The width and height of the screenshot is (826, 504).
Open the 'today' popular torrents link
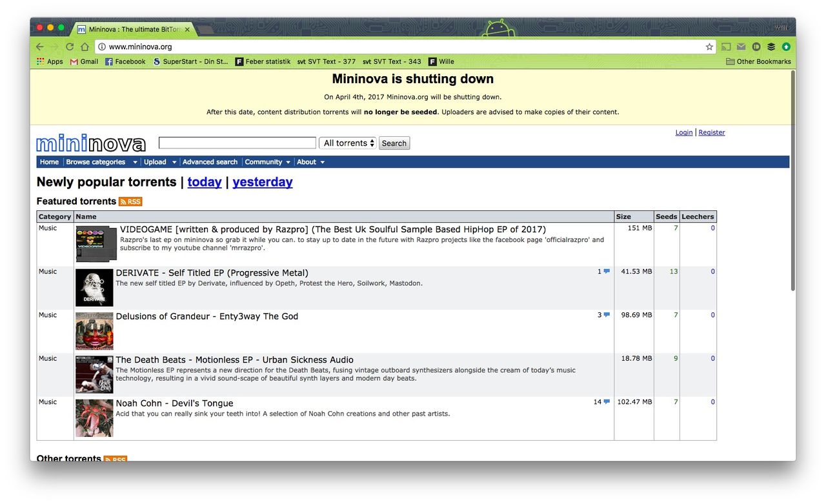point(205,182)
